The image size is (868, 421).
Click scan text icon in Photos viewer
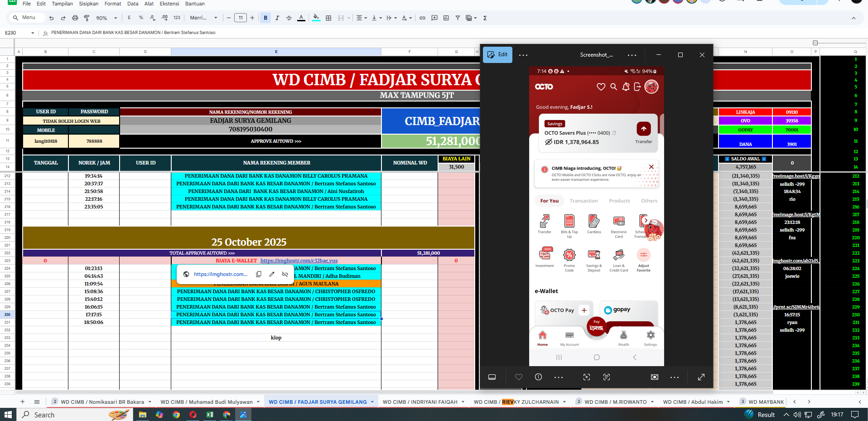pos(607,377)
